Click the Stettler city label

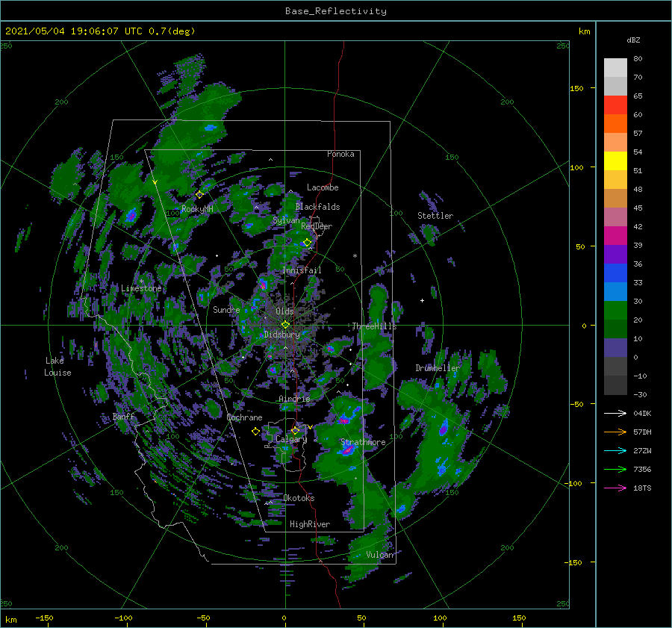[x=435, y=216]
